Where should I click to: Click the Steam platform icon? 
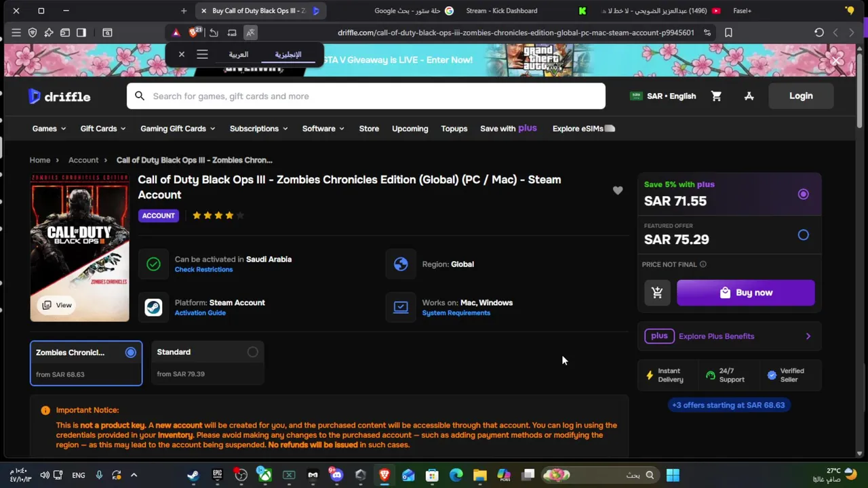(x=153, y=307)
